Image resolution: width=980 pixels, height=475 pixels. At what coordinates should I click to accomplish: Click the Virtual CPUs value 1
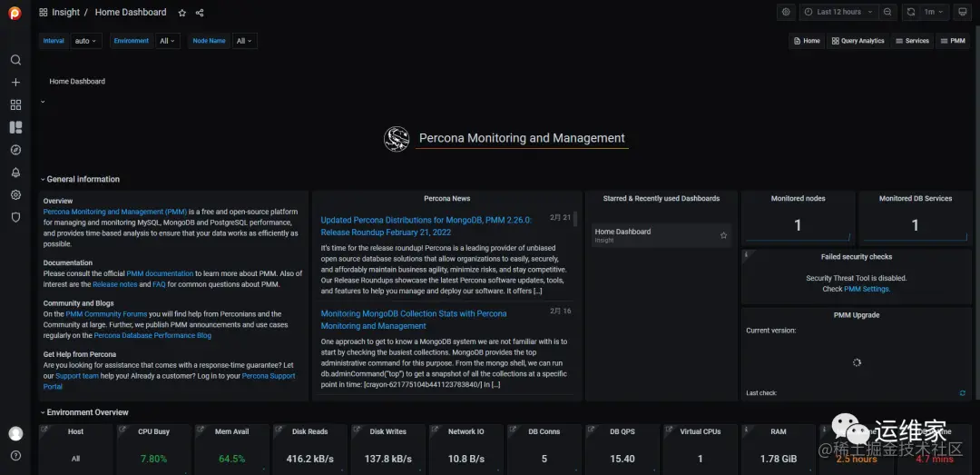(x=700, y=459)
